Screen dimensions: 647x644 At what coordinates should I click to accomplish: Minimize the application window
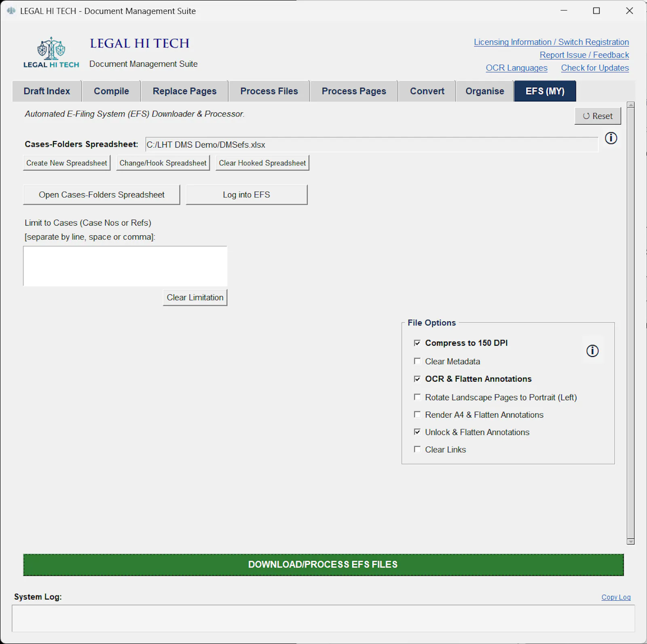click(x=564, y=11)
